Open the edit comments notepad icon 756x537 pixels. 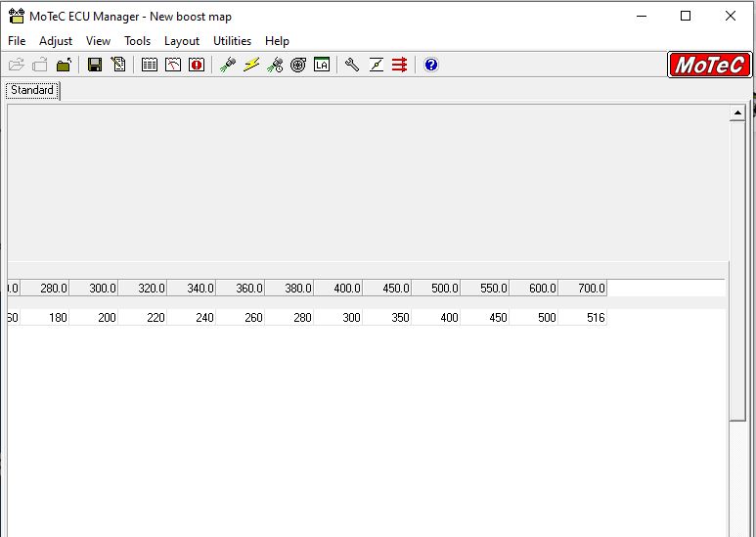pos(118,65)
